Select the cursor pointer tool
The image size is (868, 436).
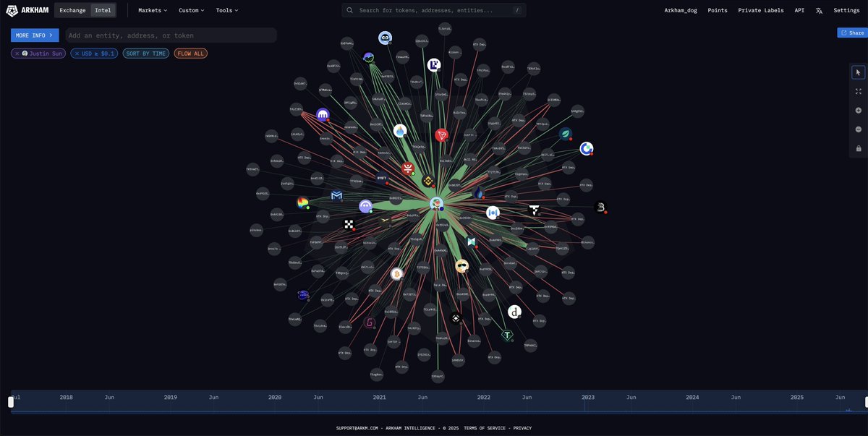859,72
